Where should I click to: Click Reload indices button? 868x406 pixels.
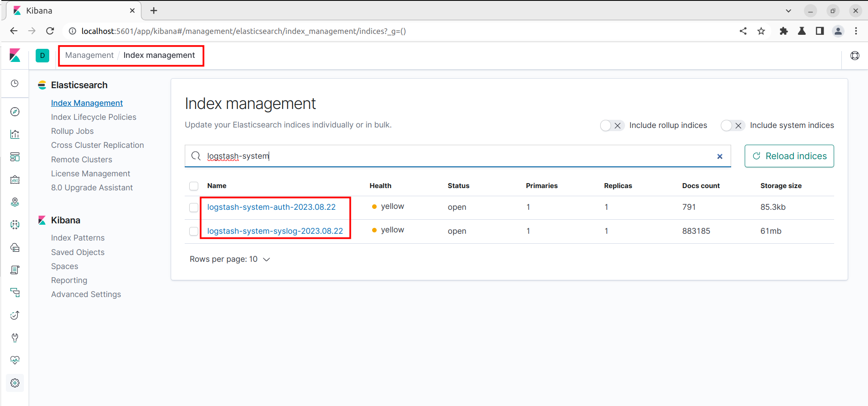point(789,156)
